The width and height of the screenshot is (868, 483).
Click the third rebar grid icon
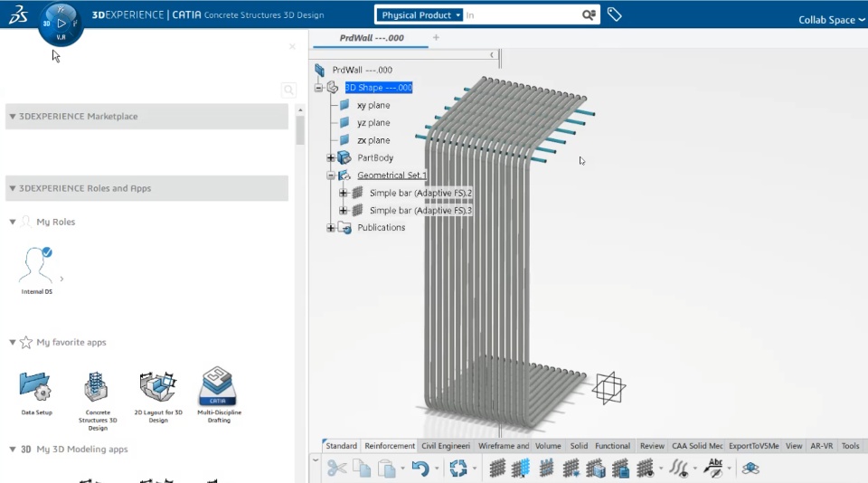pyautogui.click(x=546, y=468)
